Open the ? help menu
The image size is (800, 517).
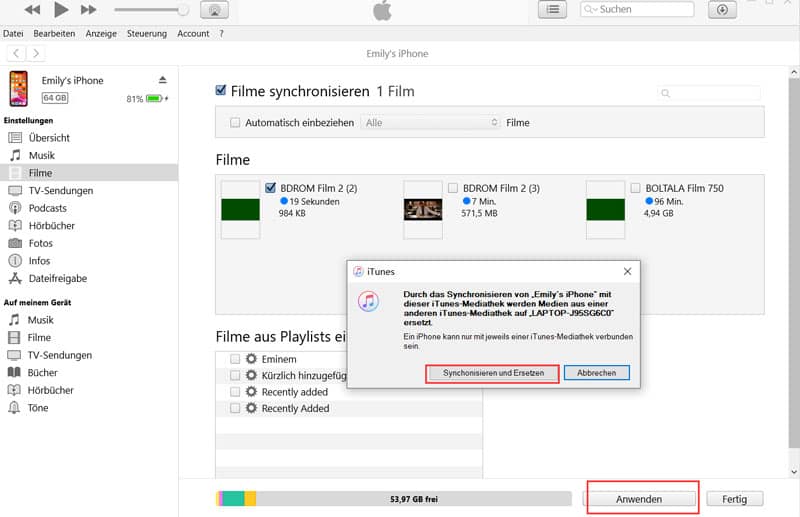pos(221,33)
